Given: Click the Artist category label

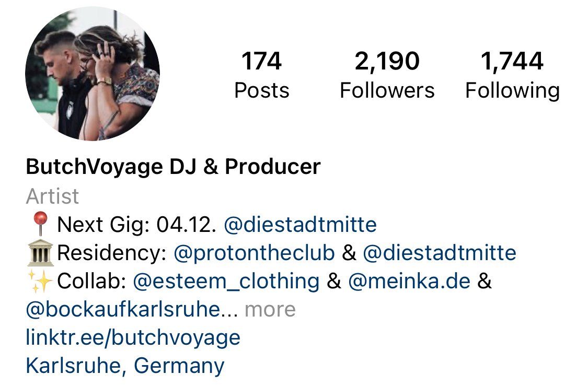Looking at the screenshot, I should point(52,196).
